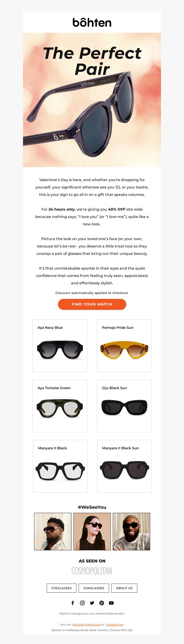
Task: Open the Facebook social icon
Action: click(x=73, y=603)
